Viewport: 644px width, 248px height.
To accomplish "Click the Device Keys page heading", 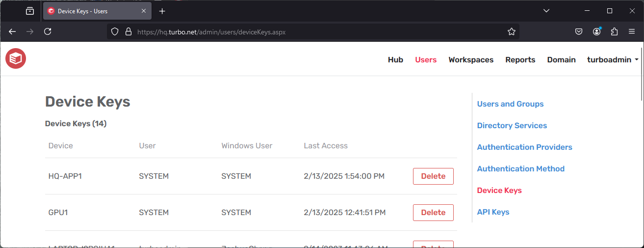I will coord(88,102).
